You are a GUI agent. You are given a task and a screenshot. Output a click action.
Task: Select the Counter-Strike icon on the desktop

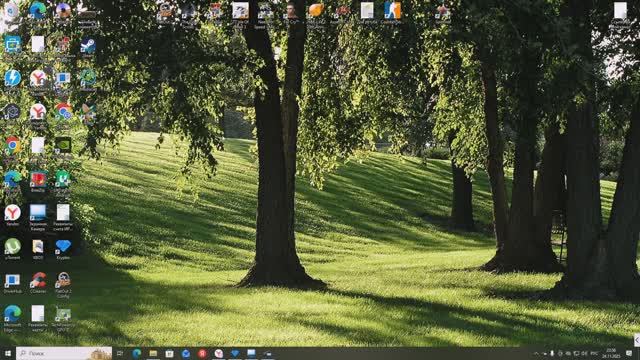(392, 12)
